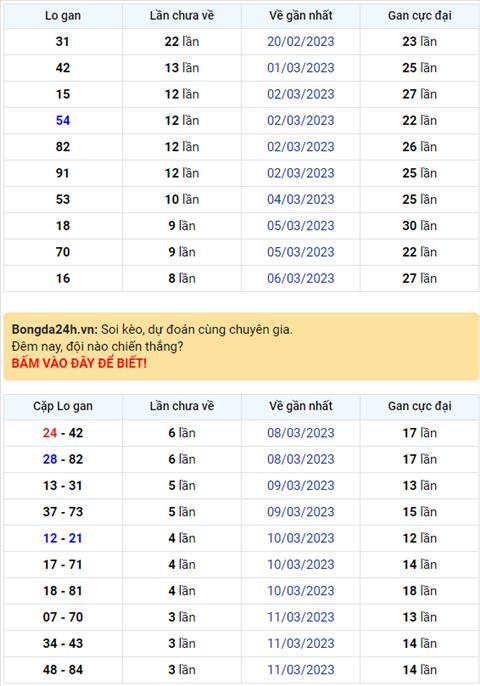Click top table 'Gan cực đại' header

tap(420, 16)
